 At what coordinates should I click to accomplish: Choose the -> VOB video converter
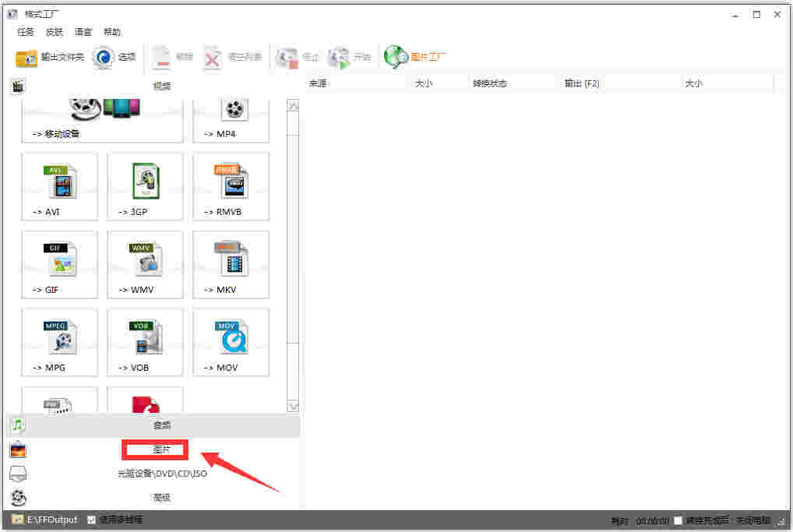coord(145,343)
